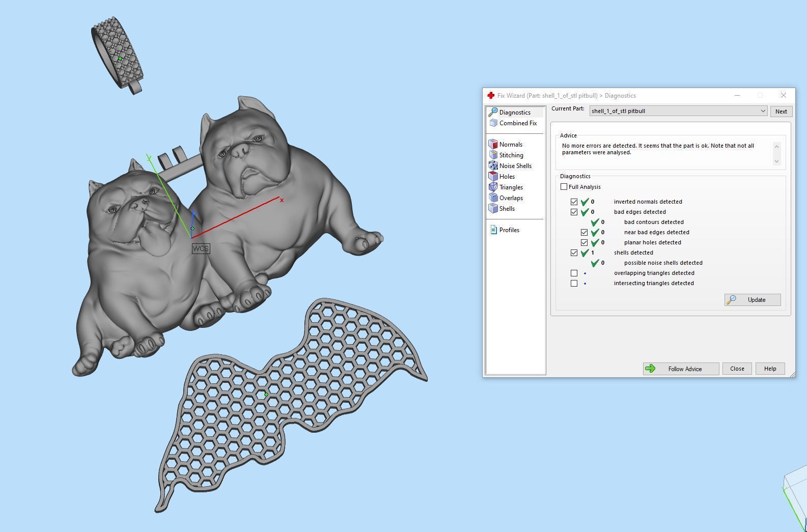807x532 pixels.
Task: Click the Triangles cube icon
Action: pyautogui.click(x=493, y=187)
